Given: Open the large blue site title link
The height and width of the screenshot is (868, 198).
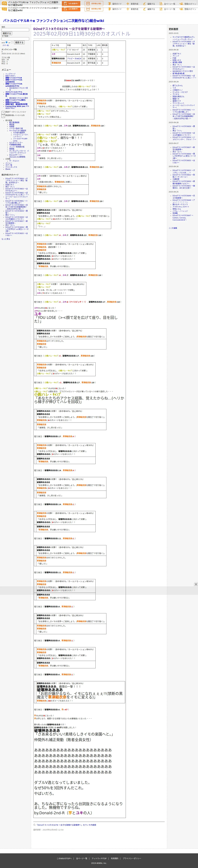Looking at the screenshot, I should pos(54,21).
